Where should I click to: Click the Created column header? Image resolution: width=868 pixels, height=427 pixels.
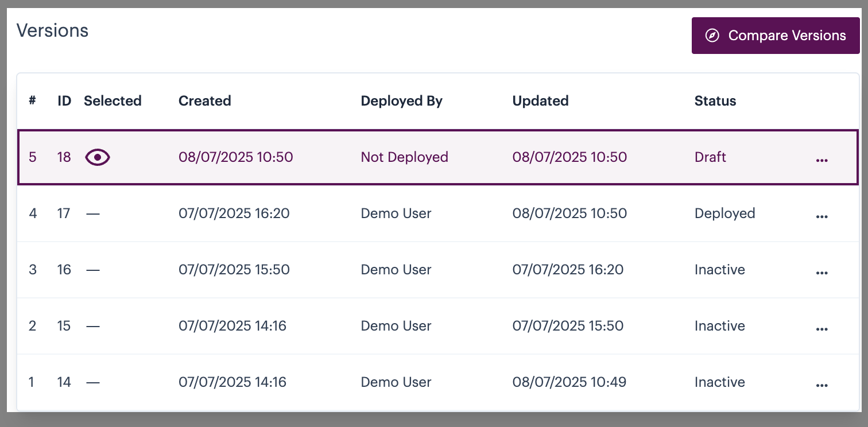204,101
